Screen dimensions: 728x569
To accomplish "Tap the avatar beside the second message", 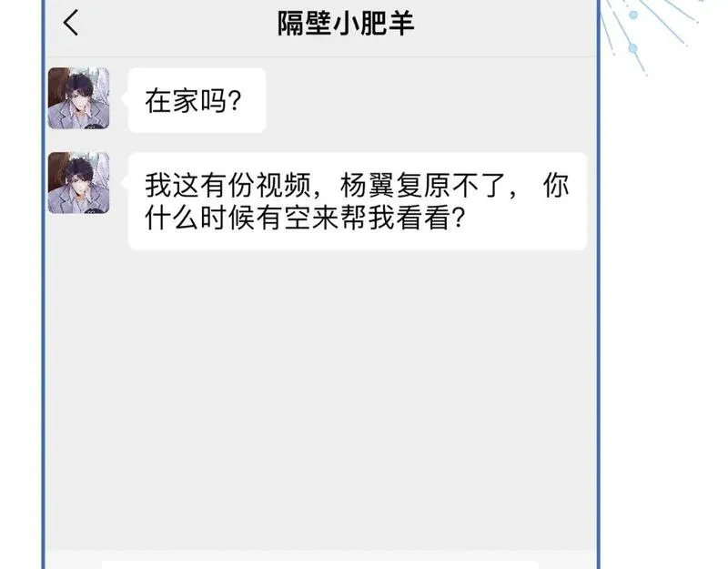I will (x=79, y=183).
